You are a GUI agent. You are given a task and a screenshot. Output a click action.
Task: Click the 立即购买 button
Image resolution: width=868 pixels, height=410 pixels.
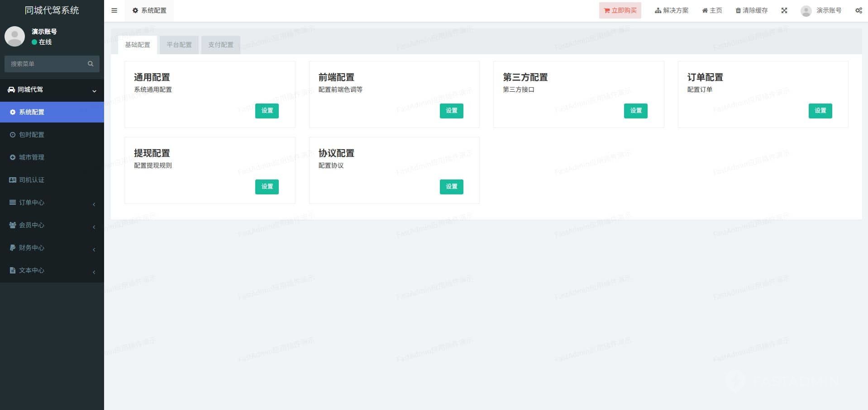click(x=620, y=10)
